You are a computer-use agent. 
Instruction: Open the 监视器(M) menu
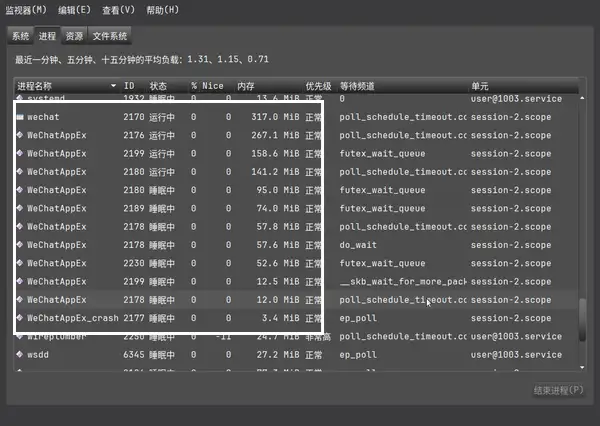[26, 10]
